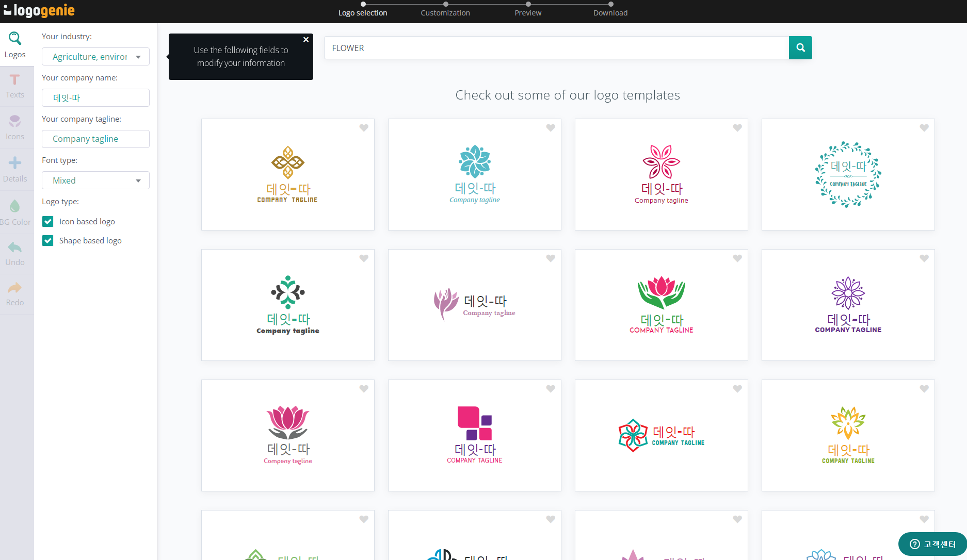Toggle the Icon based logo checkbox

(x=48, y=222)
